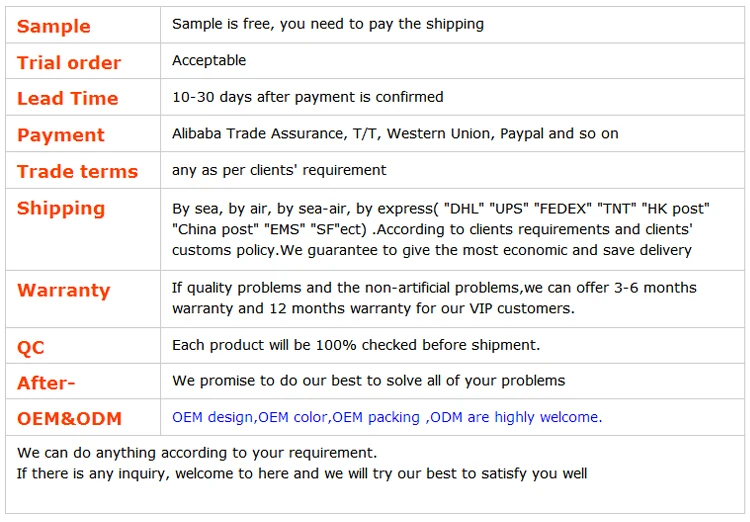Click the Trial order label
The height and width of the screenshot is (522, 750).
click(x=68, y=62)
